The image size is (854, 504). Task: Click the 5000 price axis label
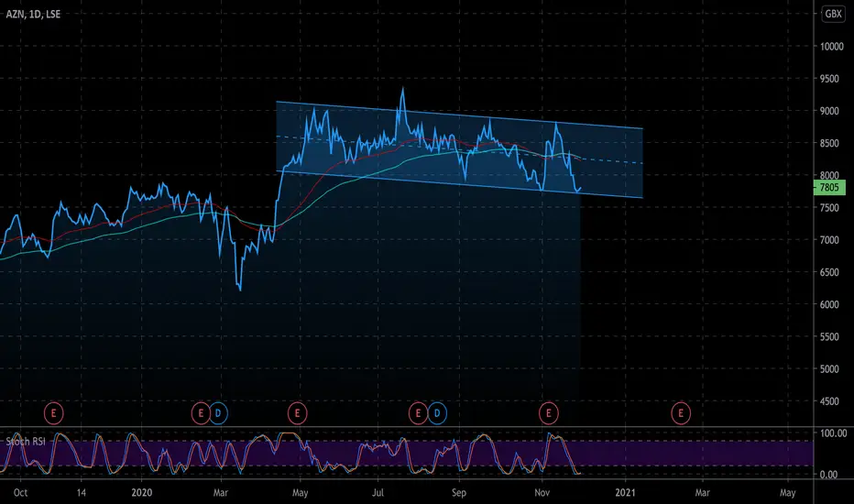(829, 369)
